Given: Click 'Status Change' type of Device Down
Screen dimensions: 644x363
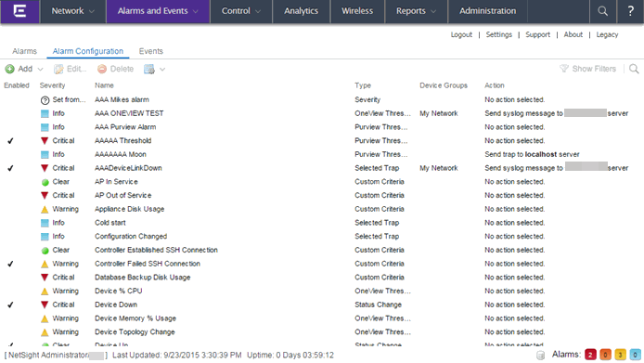Looking at the screenshot, I should pyautogui.click(x=379, y=305).
